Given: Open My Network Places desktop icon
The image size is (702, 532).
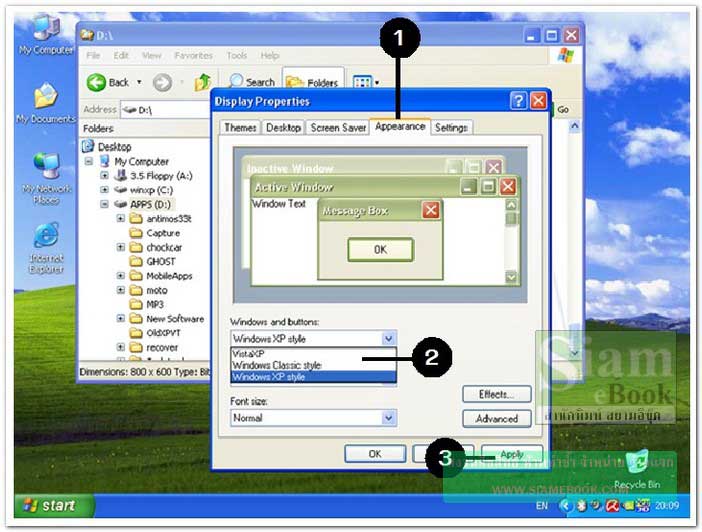Looking at the screenshot, I should 46,178.
